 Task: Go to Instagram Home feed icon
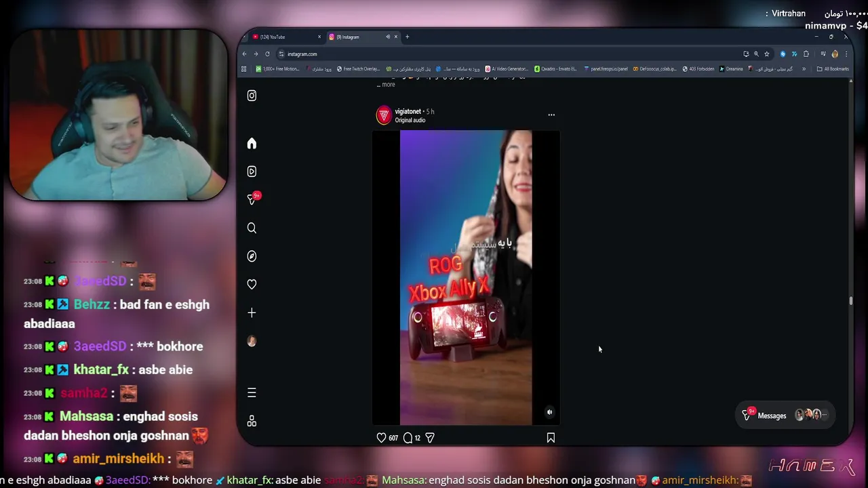(252, 144)
